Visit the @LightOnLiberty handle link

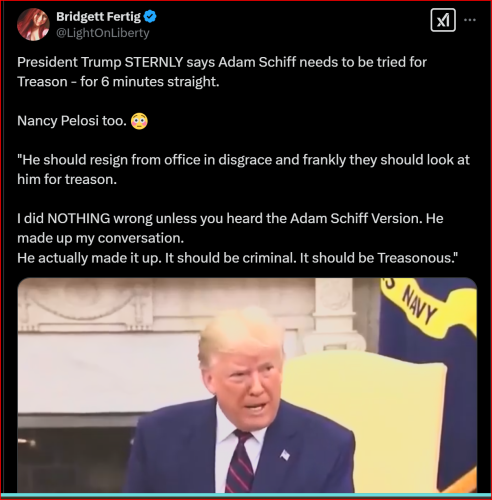pos(103,33)
